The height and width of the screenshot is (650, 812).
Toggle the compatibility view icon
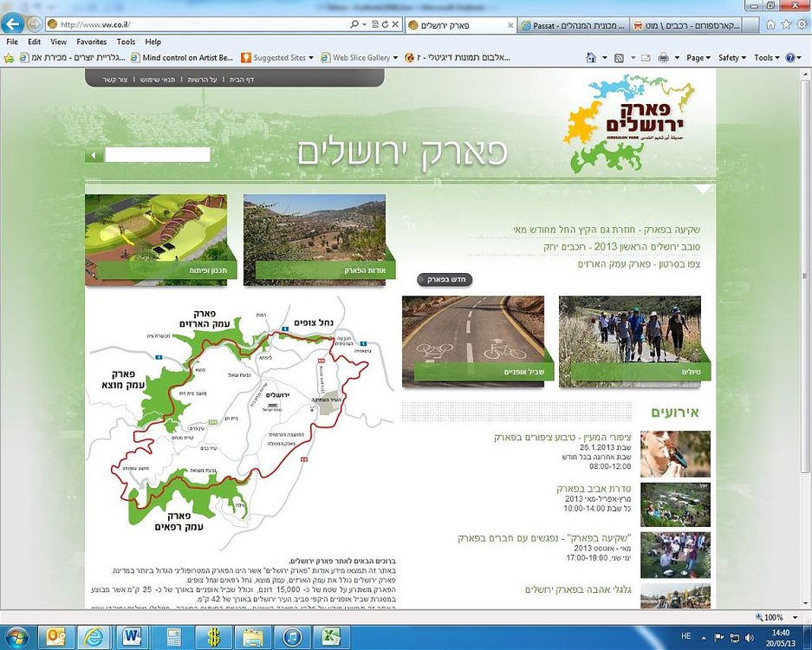tap(375, 24)
